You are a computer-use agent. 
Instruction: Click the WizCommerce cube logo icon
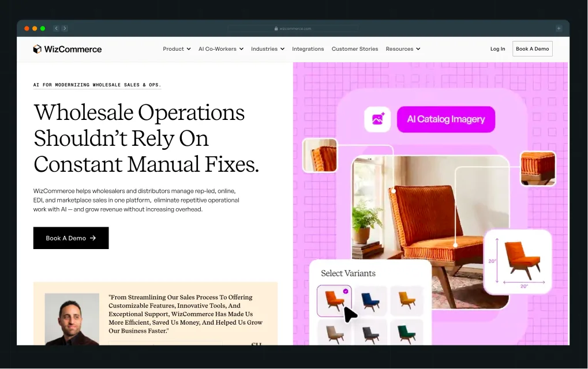[37, 49]
